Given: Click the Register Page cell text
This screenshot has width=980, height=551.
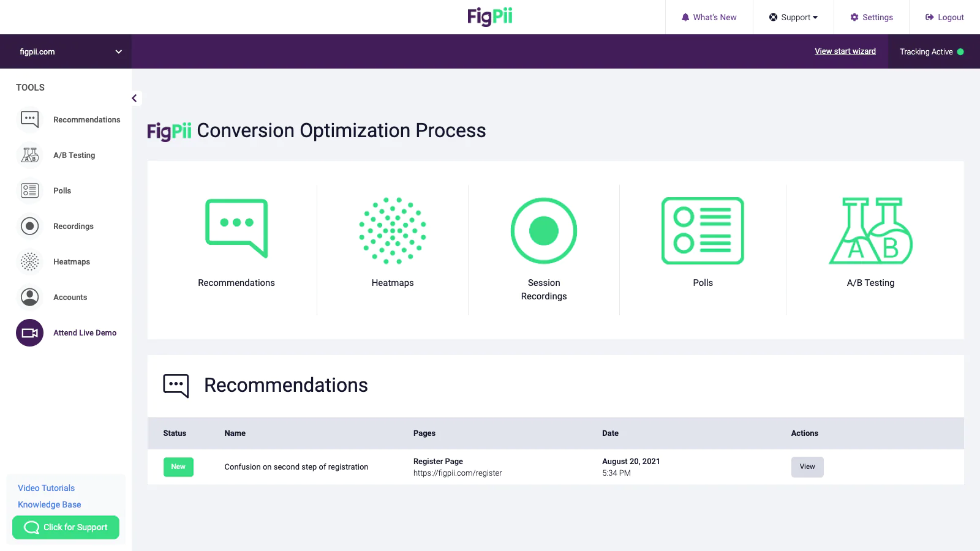Looking at the screenshot, I should pos(438,462).
